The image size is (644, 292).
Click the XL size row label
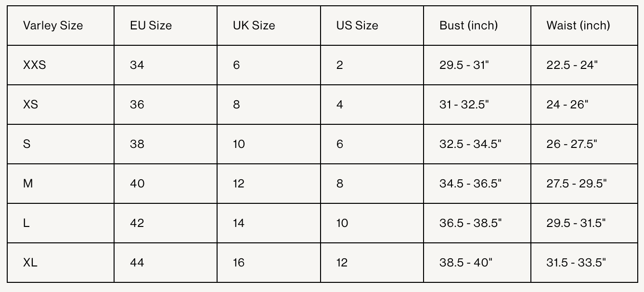tap(30, 263)
